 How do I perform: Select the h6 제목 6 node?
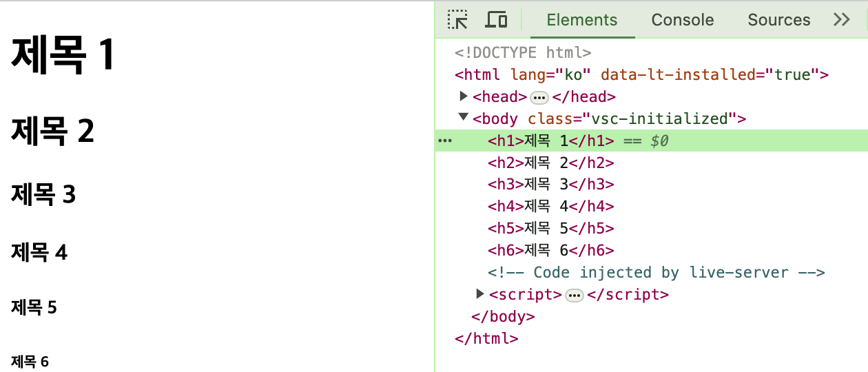click(x=551, y=250)
